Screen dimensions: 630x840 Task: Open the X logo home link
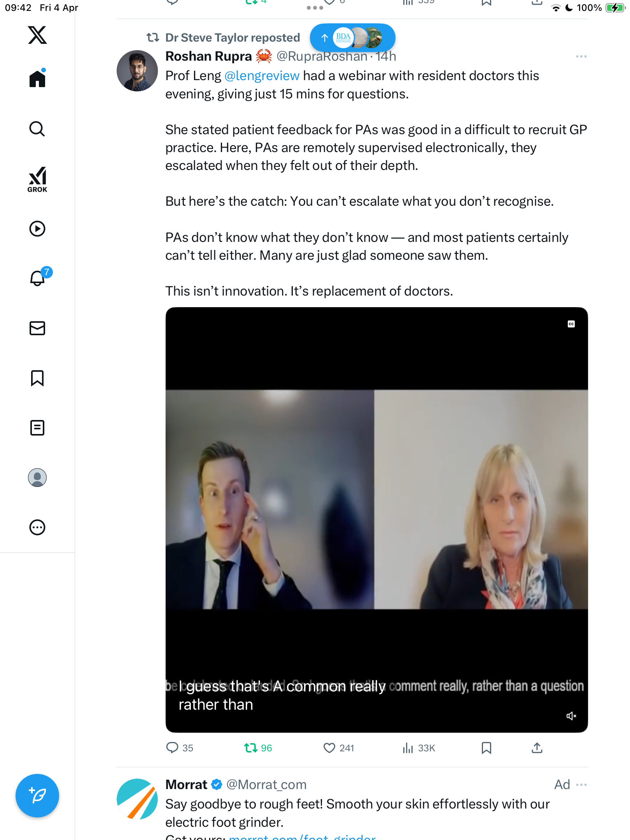click(37, 35)
